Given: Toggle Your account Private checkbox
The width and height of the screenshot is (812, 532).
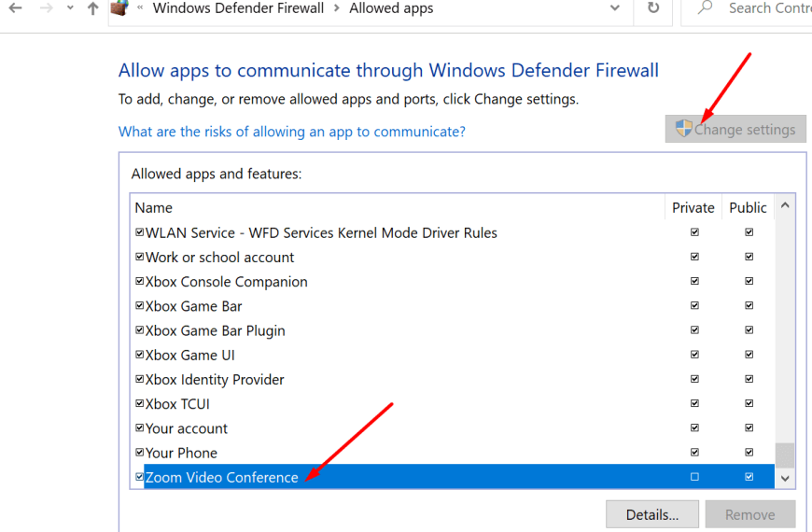Looking at the screenshot, I should [694, 427].
